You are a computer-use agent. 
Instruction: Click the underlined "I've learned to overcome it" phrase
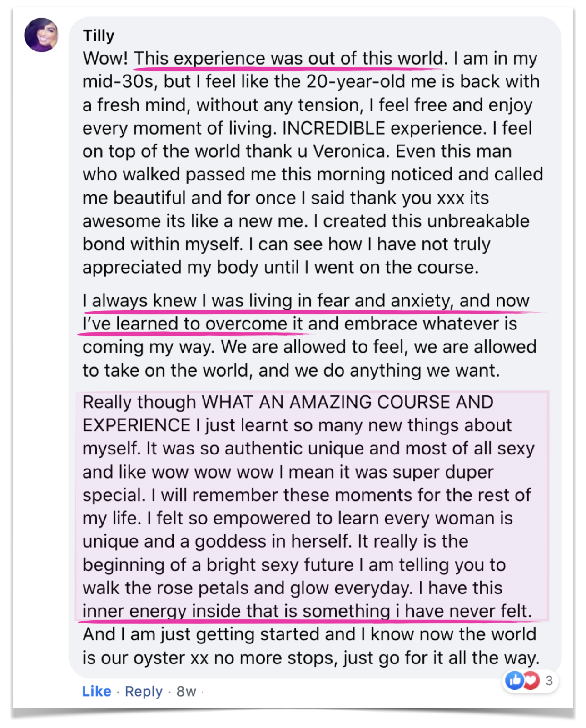(192, 324)
